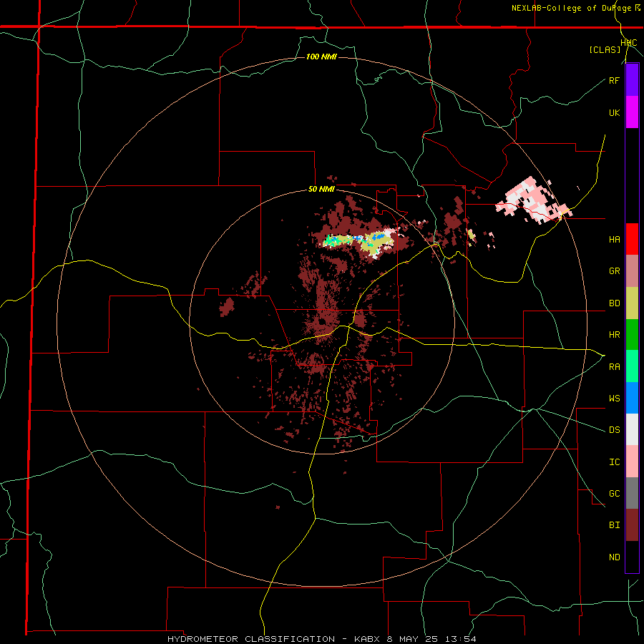The width and height of the screenshot is (644, 644).
Task: Click the HA legend label
Action: click(614, 239)
